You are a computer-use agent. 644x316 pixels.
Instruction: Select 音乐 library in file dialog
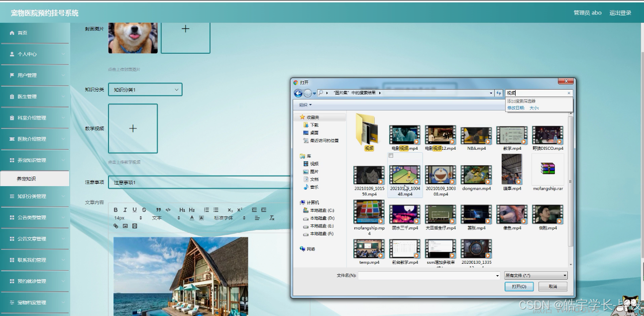pyautogui.click(x=311, y=187)
